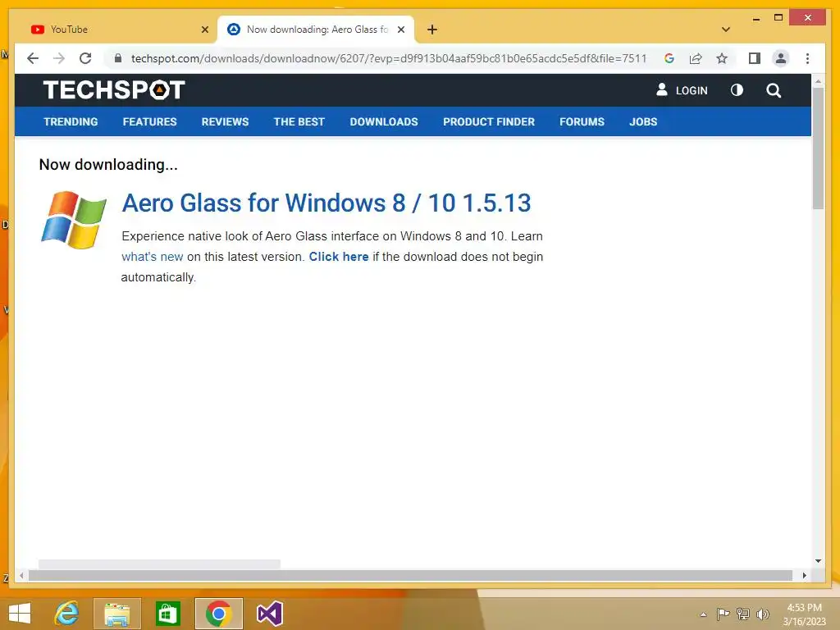Viewport: 840px width, 630px height.
Task: Open the tab search dropdown arrow
Action: coord(725,30)
